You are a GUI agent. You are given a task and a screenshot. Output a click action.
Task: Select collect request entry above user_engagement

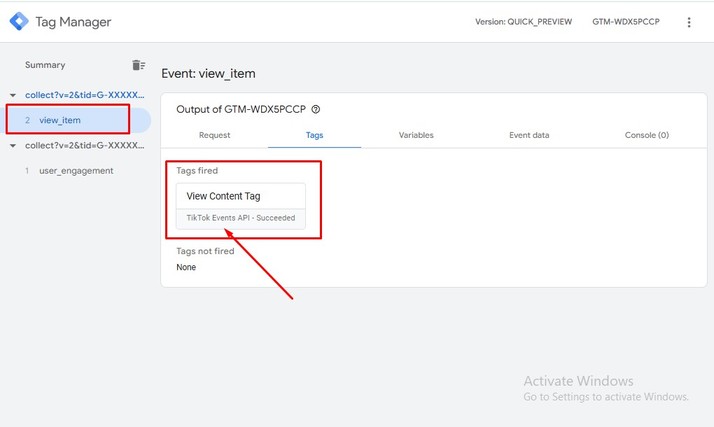[84, 146]
